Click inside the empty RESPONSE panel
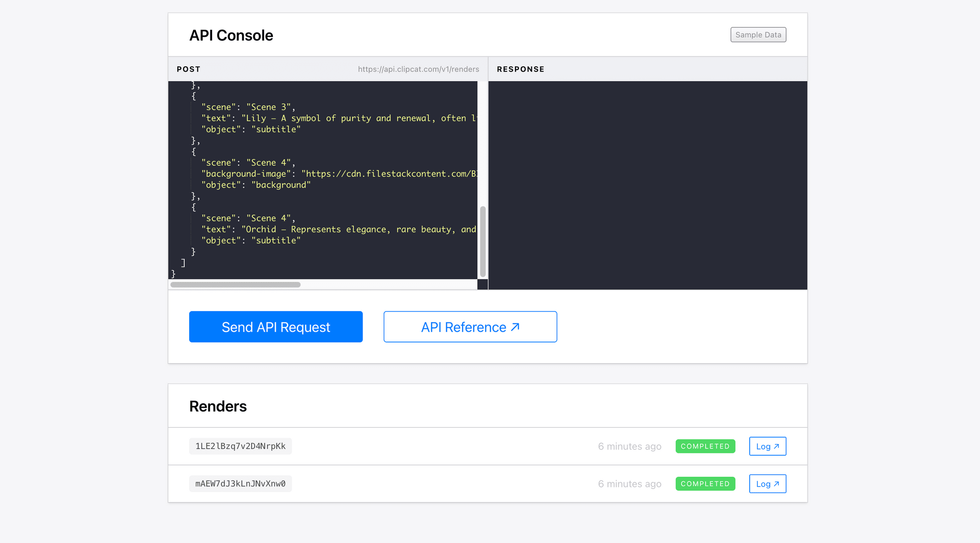This screenshot has height=543, width=980. (x=647, y=185)
